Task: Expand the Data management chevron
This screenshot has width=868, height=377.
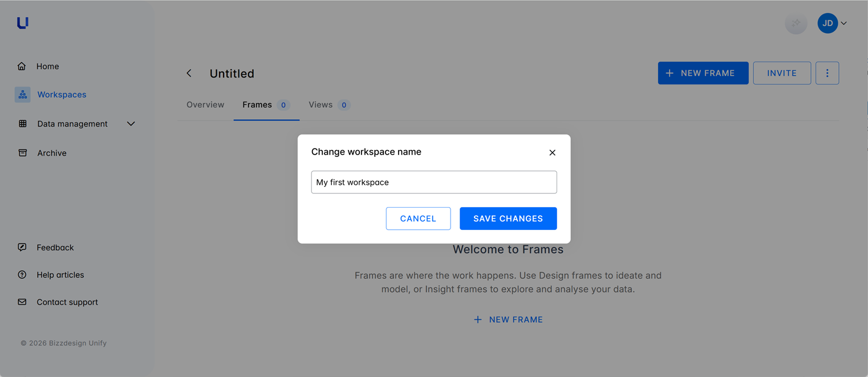Action: (x=131, y=124)
